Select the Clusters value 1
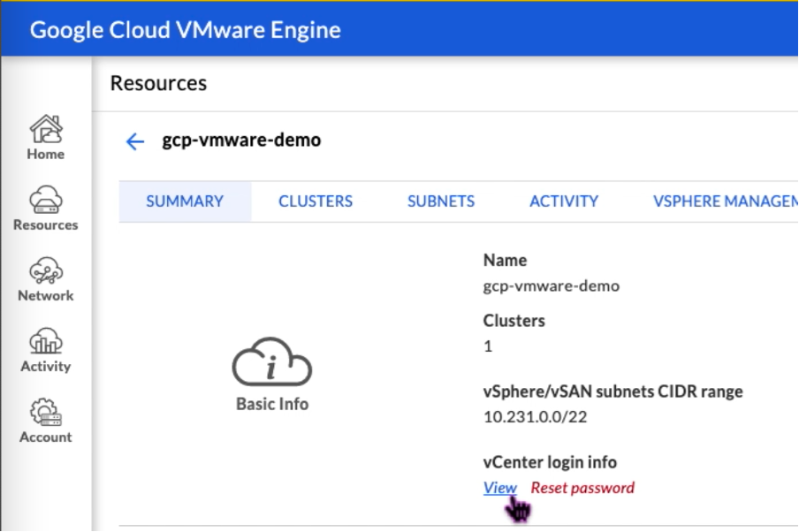This screenshot has width=799, height=532. point(488,346)
